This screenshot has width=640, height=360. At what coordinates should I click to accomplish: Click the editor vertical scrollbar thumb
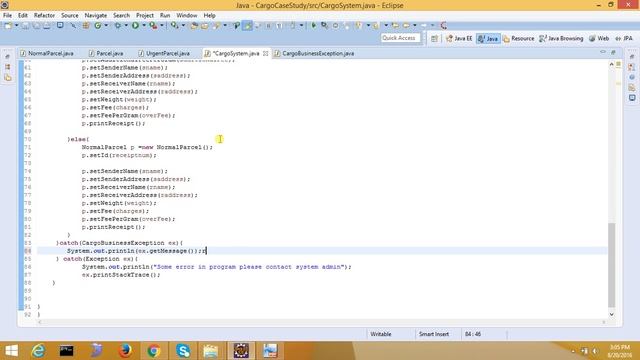tap(611, 265)
